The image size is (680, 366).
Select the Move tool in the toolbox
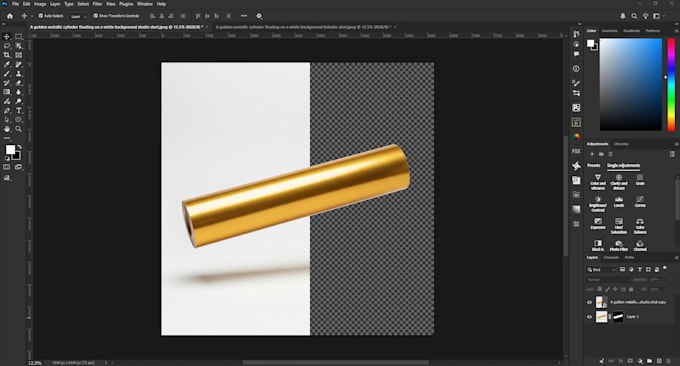(x=7, y=37)
